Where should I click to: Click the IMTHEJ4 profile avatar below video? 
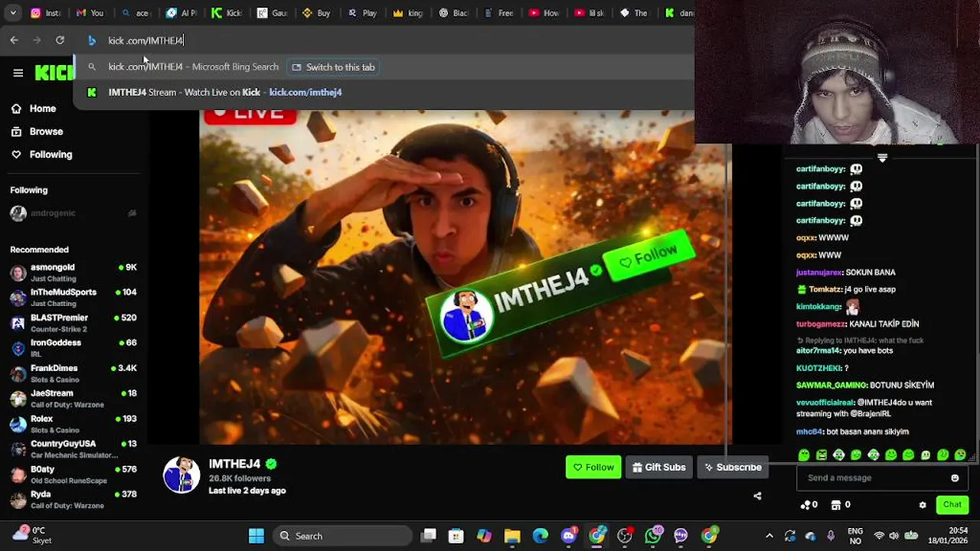[181, 475]
